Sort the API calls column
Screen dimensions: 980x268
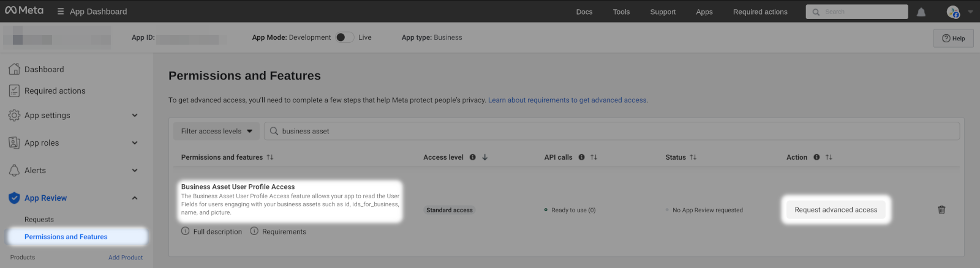(x=594, y=157)
